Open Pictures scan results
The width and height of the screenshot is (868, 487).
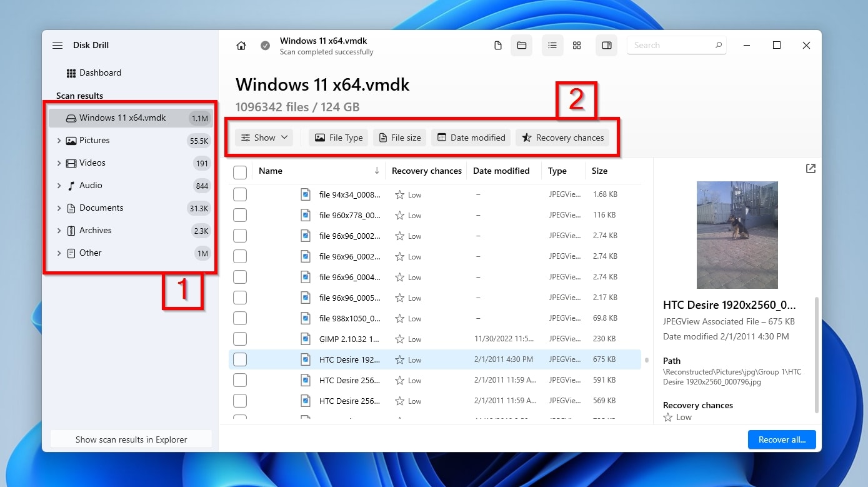(x=94, y=141)
